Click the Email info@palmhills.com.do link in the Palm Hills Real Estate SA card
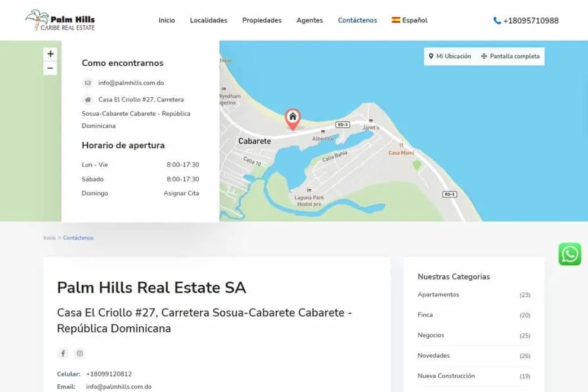Screen dimensions: 588x392 [x=119, y=387]
